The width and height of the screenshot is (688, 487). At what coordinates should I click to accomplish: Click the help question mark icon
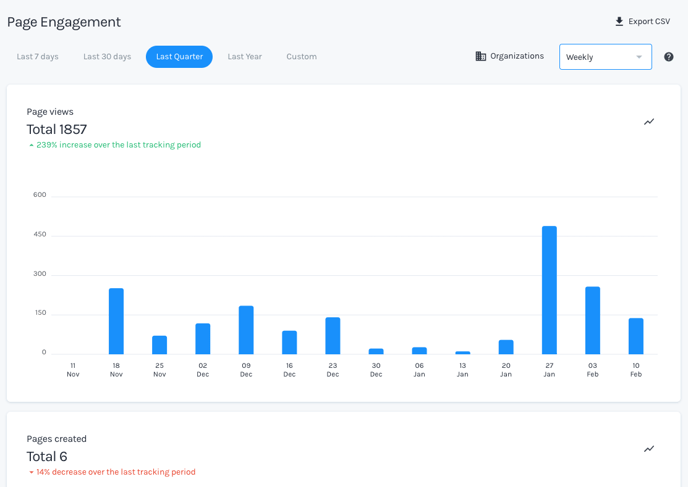coord(669,57)
